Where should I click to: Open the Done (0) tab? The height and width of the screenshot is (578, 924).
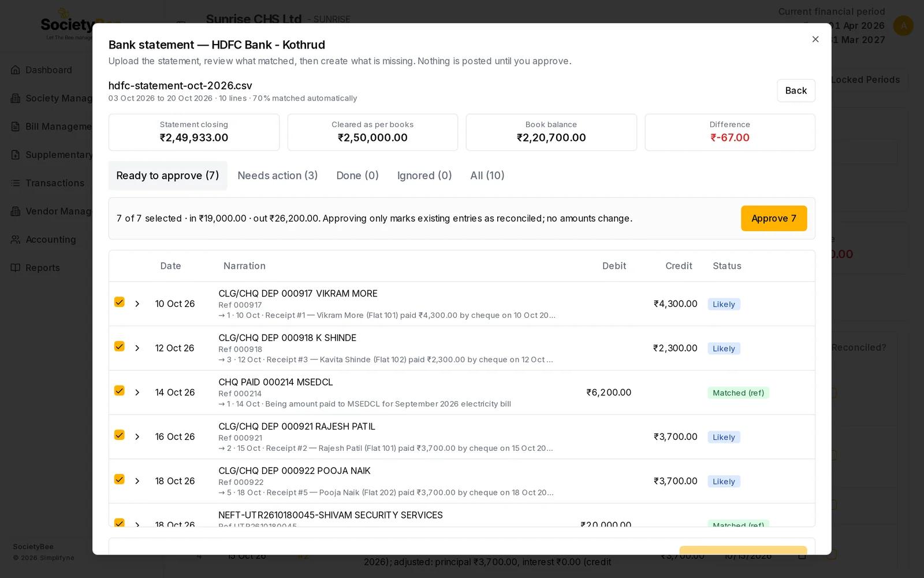pos(357,176)
